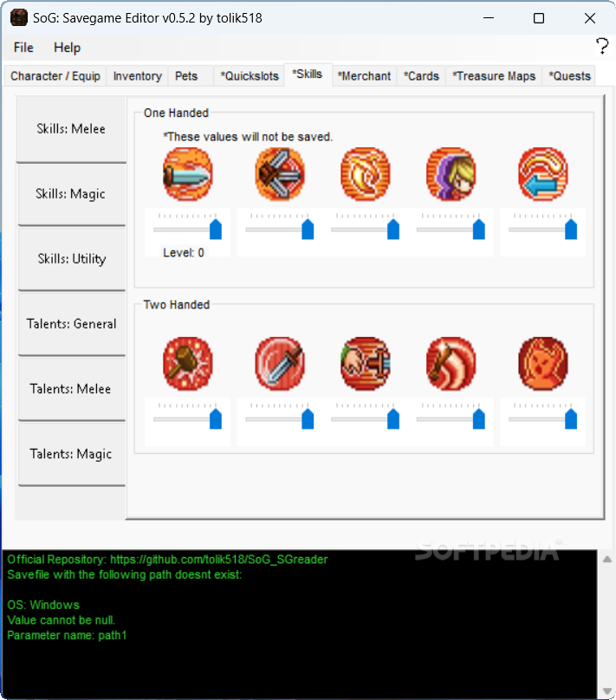Click the spinning sword skill icon in Two Handed
Image resolution: width=616 pixels, height=700 pixels.
(x=280, y=363)
